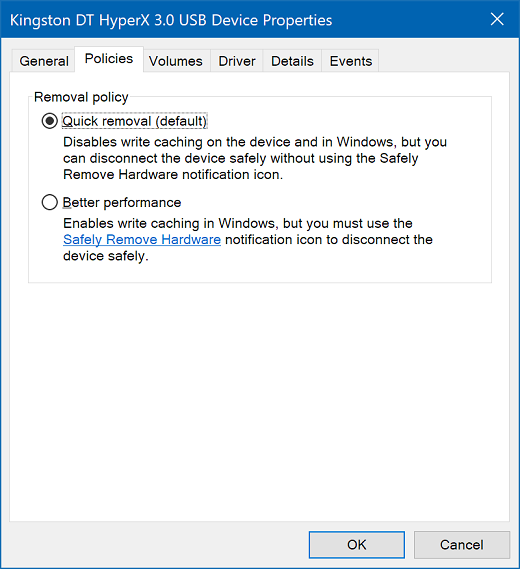
Task: Open the Volumes tab
Action: pos(176,61)
